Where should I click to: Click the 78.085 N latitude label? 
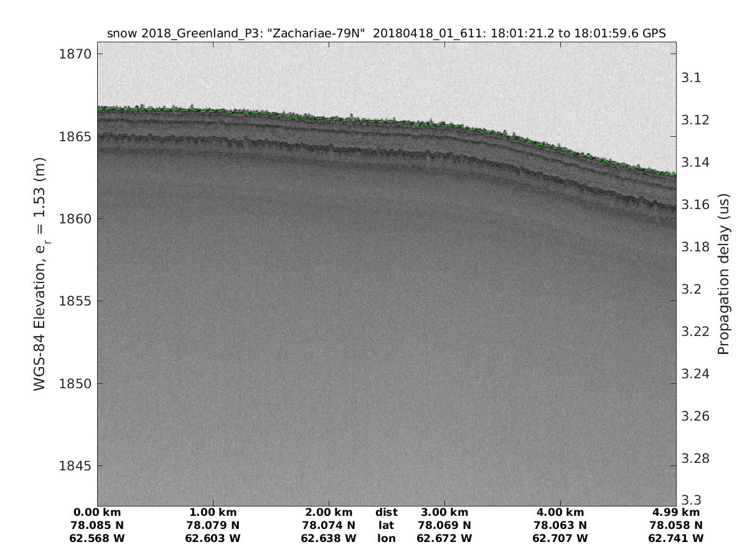click(97, 525)
